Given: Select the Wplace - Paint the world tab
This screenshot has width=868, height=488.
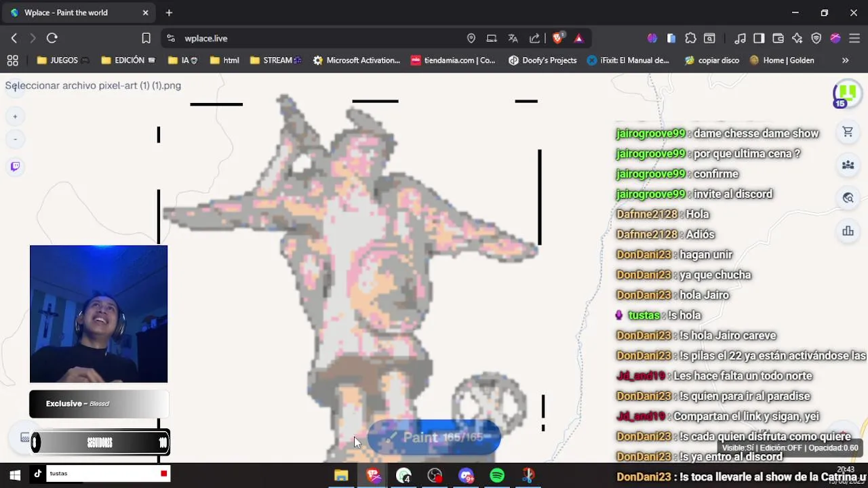Looking at the screenshot, I should coord(78,13).
